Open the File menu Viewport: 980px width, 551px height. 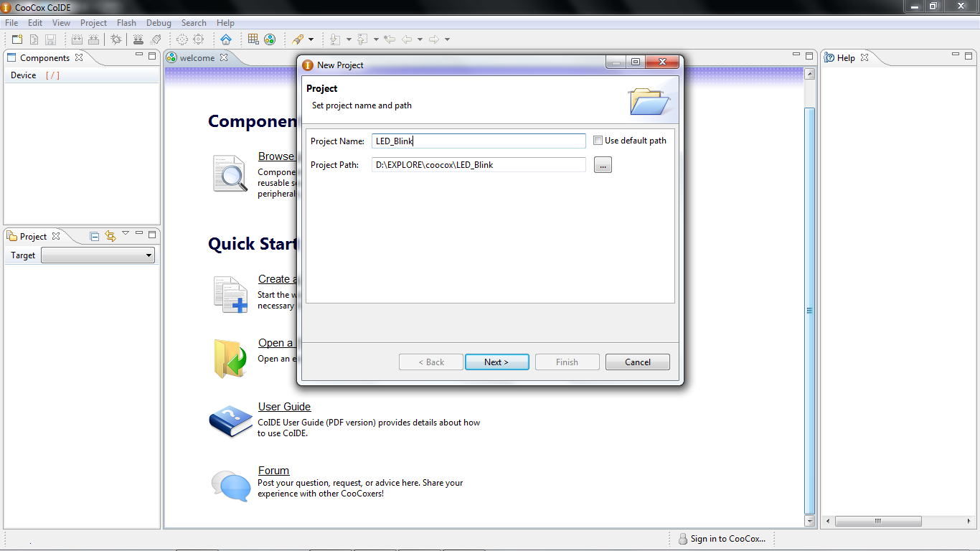point(11,23)
